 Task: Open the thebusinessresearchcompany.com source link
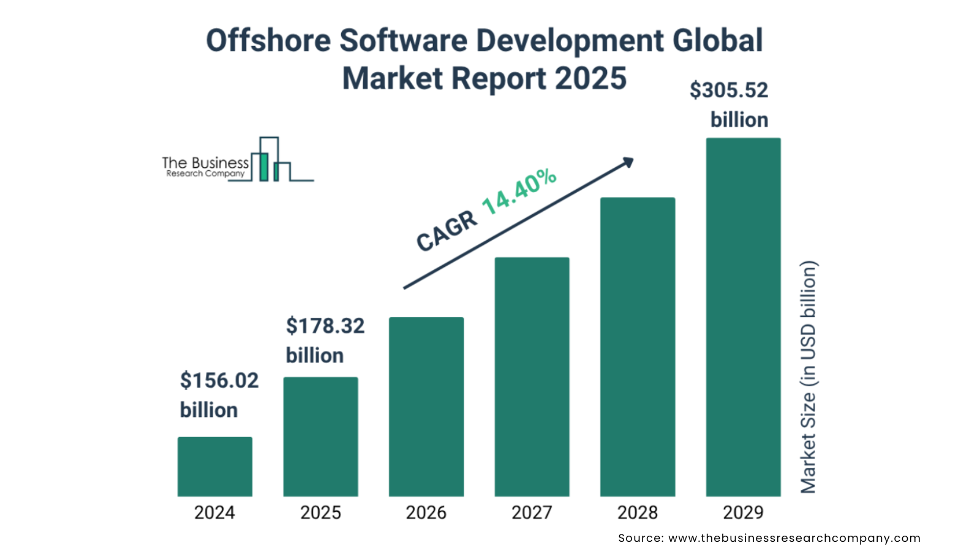pos(794,538)
